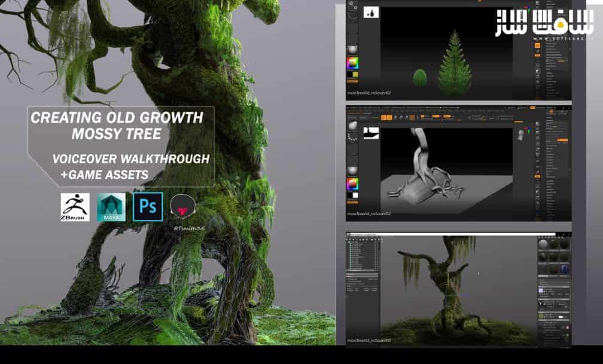
Task: Click the lavender texture swatch in bottom window
Action: tap(541, 290)
